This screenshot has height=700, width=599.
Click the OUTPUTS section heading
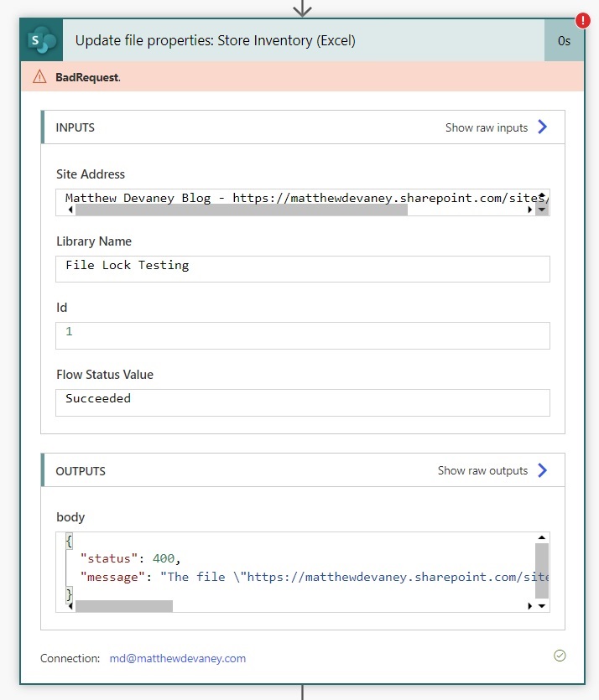coord(81,471)
